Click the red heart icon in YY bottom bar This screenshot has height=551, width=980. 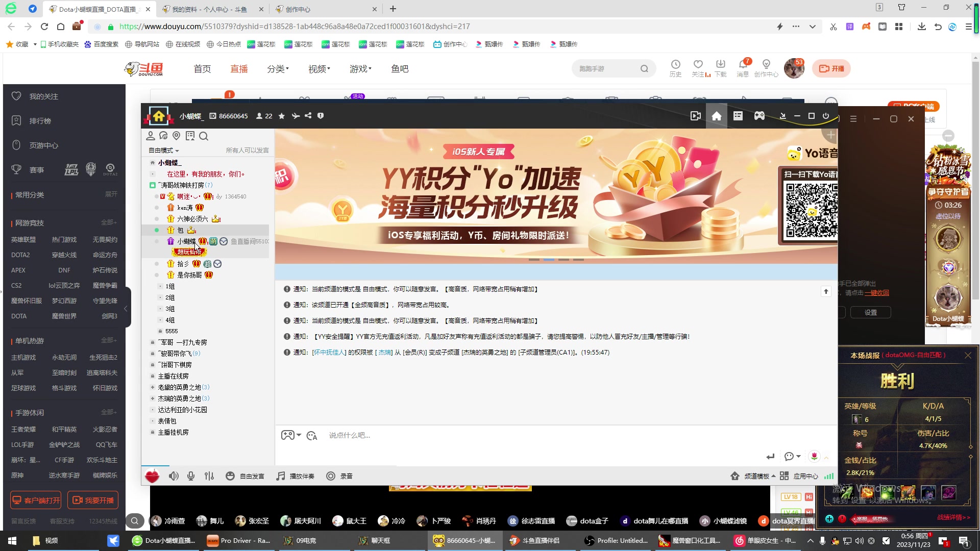point(152,476)
